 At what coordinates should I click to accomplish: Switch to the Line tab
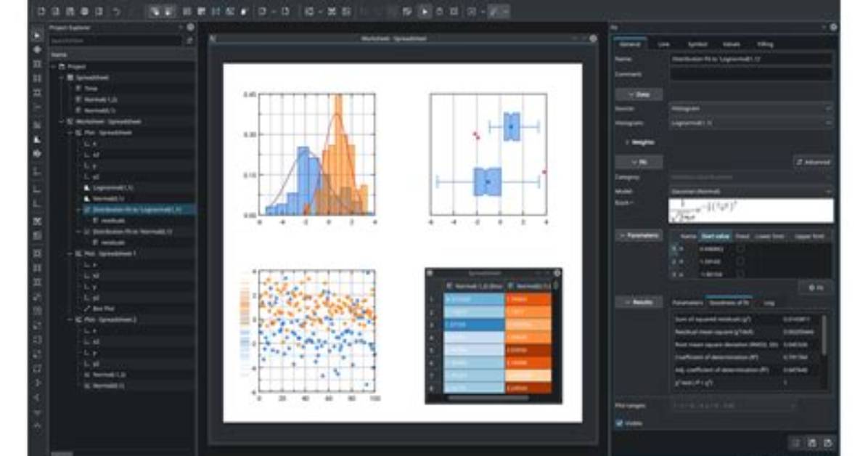[664, 44]
